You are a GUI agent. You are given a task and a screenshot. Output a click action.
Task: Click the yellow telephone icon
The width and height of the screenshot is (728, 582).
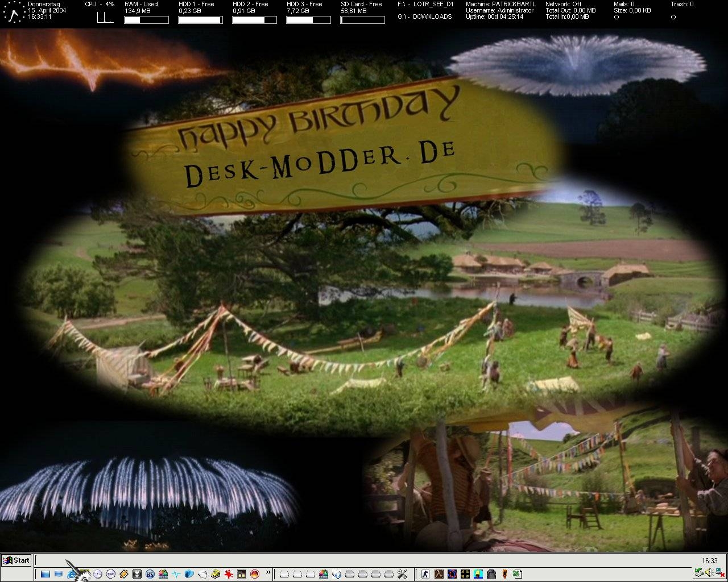click(215, 574)
